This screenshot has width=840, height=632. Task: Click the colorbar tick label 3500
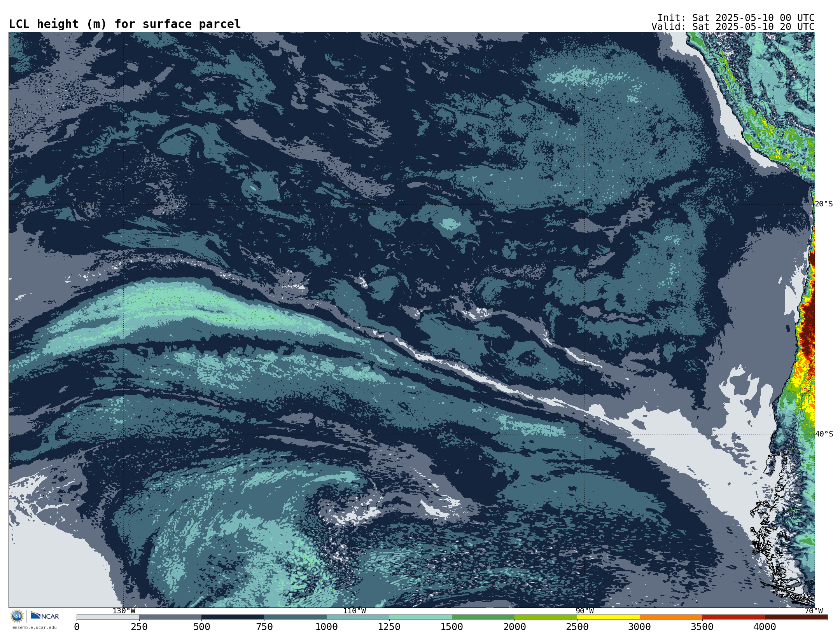(702, 627)
